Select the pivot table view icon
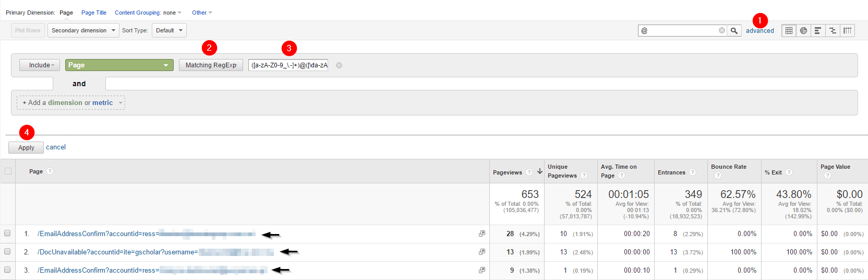This screenshot has height=280, width=868. coord(847,31)
